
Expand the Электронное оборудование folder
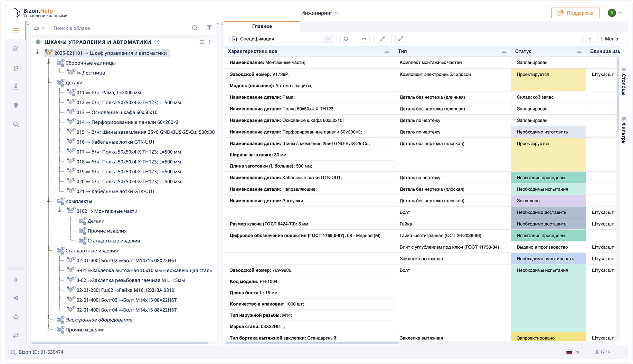(x=49, y=320)
